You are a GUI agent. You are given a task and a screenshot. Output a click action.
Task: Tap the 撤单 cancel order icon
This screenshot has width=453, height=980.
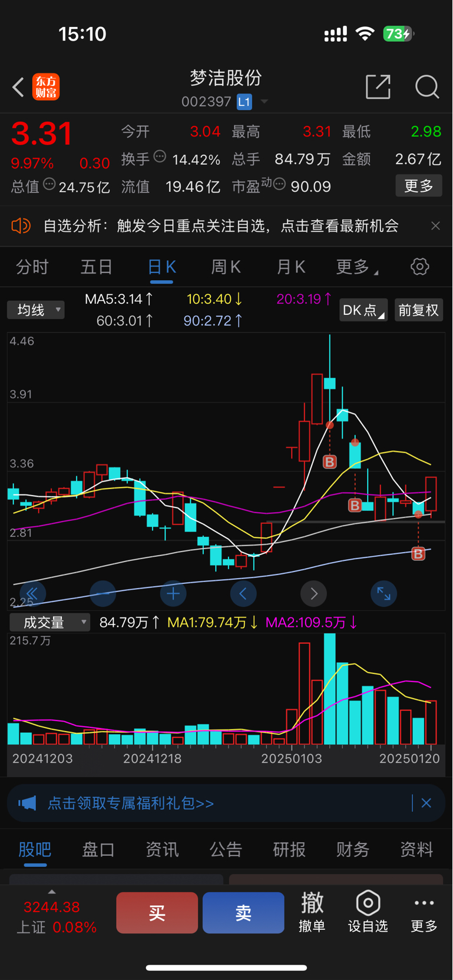tap(312, 912)
